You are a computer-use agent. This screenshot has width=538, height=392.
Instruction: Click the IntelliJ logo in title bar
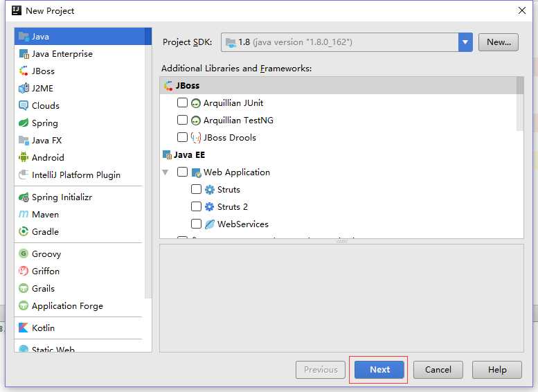coord(17,10)
